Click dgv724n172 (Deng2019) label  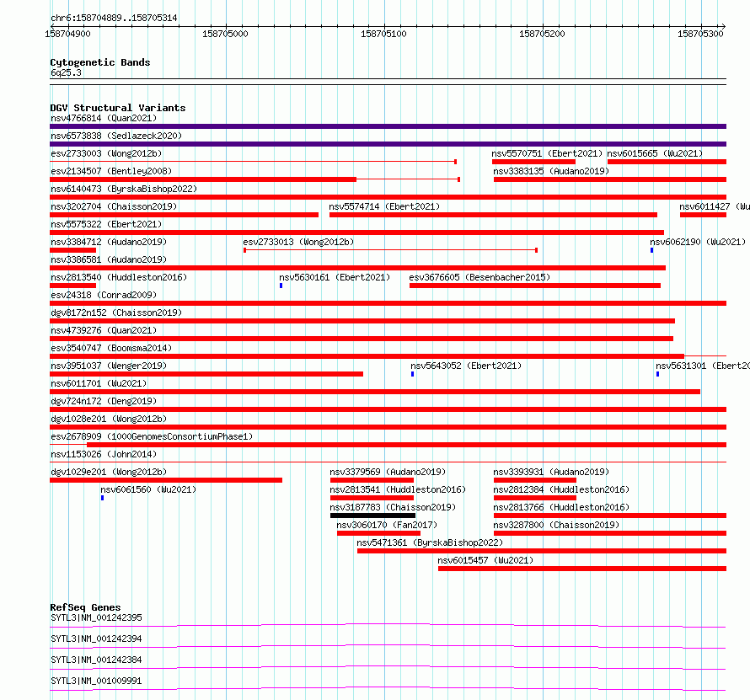pyautogui.click(x=104, y=401)
